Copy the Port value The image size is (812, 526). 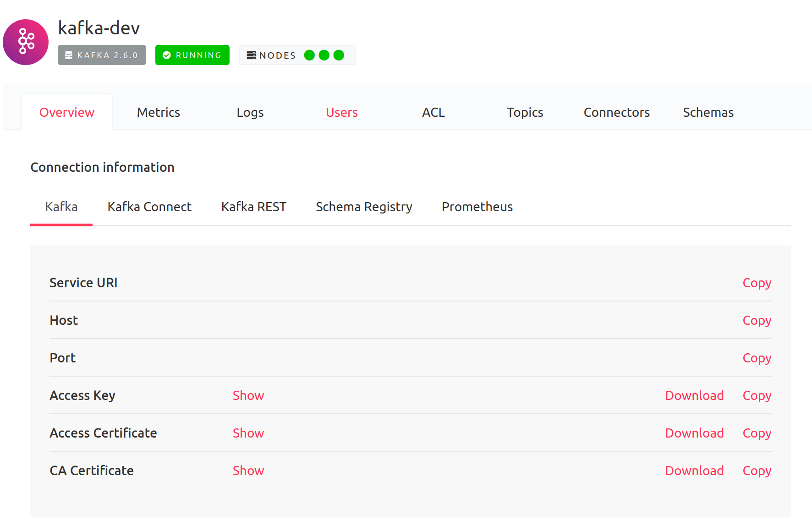pyautogui.click(x=757, y=358)
